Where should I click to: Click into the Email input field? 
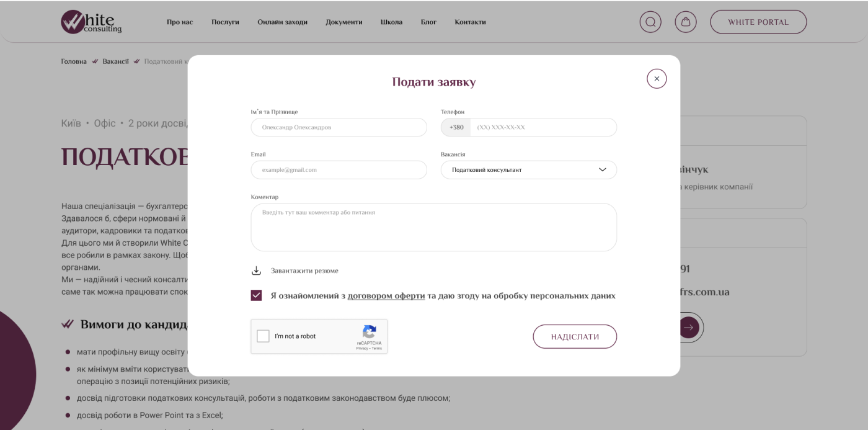coord(339,170)
